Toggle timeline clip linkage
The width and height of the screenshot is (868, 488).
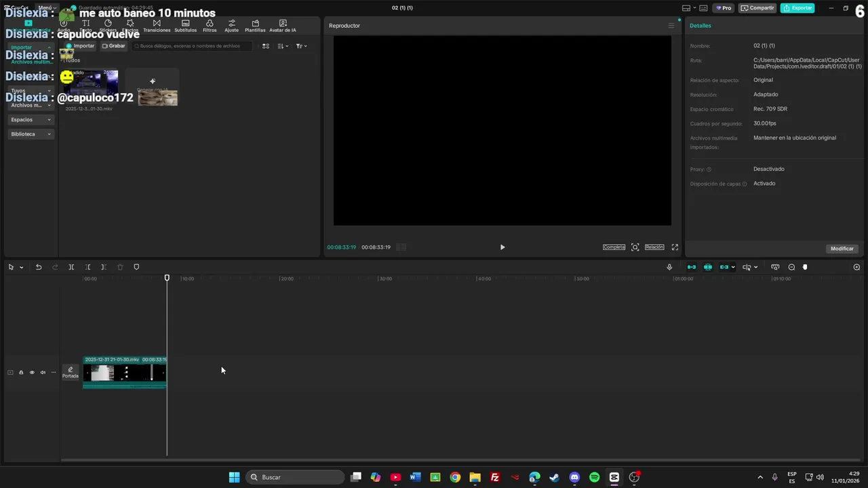click(x=724, y=267)
